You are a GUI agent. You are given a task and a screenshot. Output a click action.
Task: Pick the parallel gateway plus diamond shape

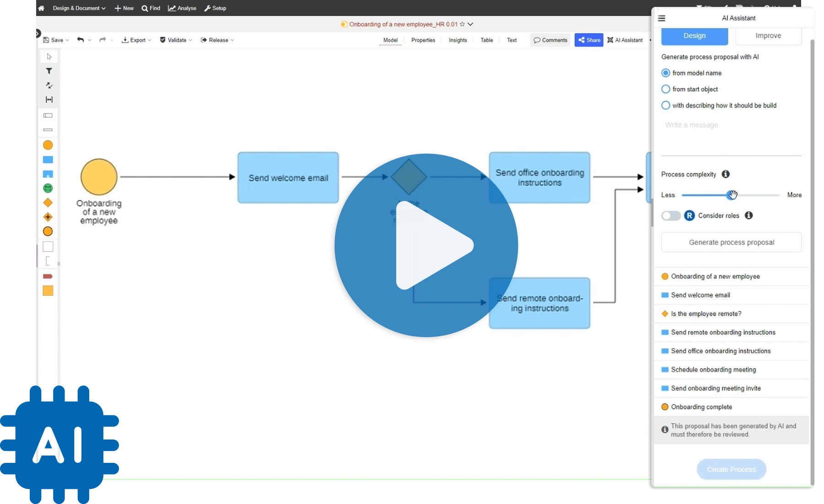48,217
